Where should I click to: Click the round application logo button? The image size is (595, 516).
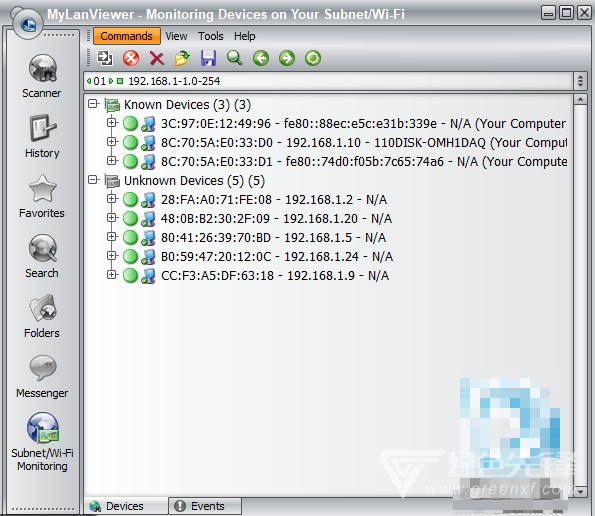point(27,23)
